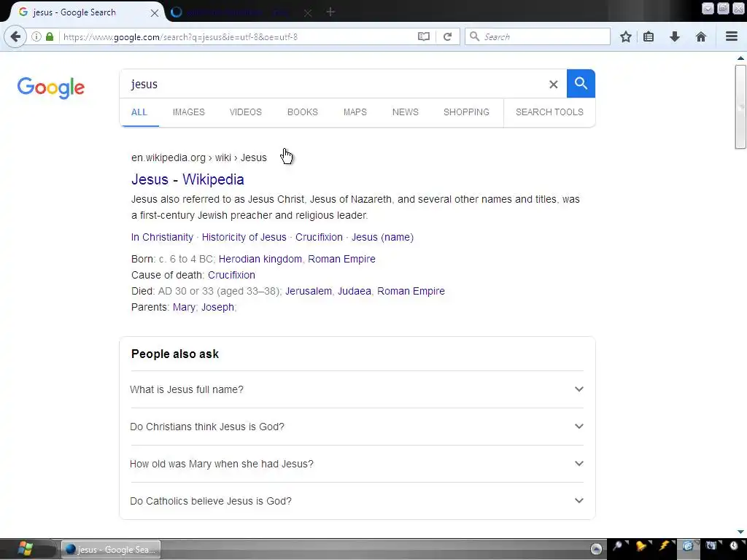Image resolution: width=747 pixels, height=560 pixels.
Task: Click the blue camera icon in the tray
Action: (688, 546)
